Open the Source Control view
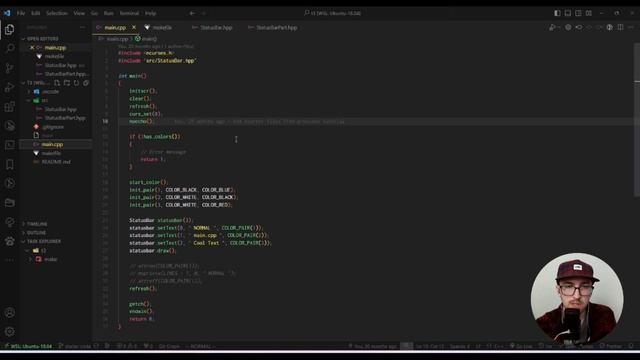Viewport: 640px width, 360px height. [9, 68]
